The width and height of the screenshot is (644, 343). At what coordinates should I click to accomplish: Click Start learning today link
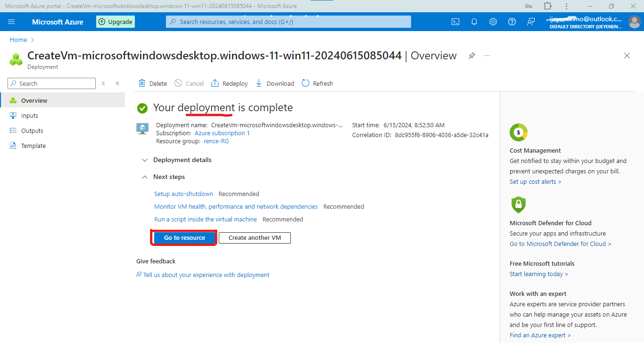click(539, 274)
